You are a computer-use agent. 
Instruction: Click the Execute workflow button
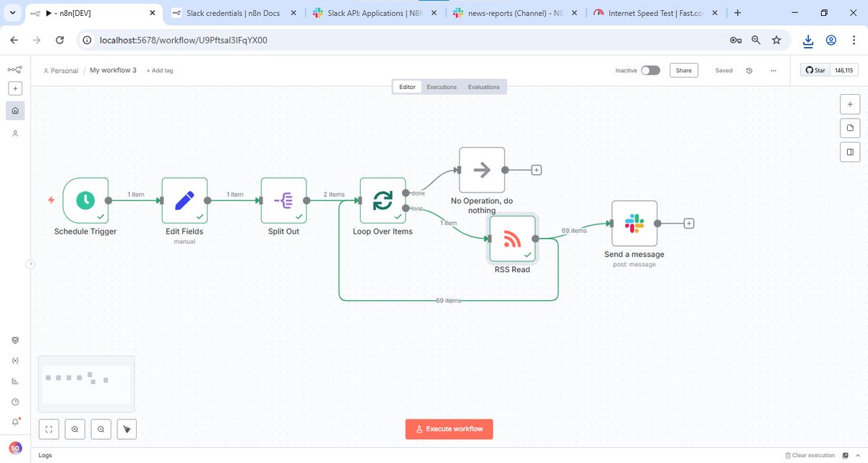coord(449,429)
